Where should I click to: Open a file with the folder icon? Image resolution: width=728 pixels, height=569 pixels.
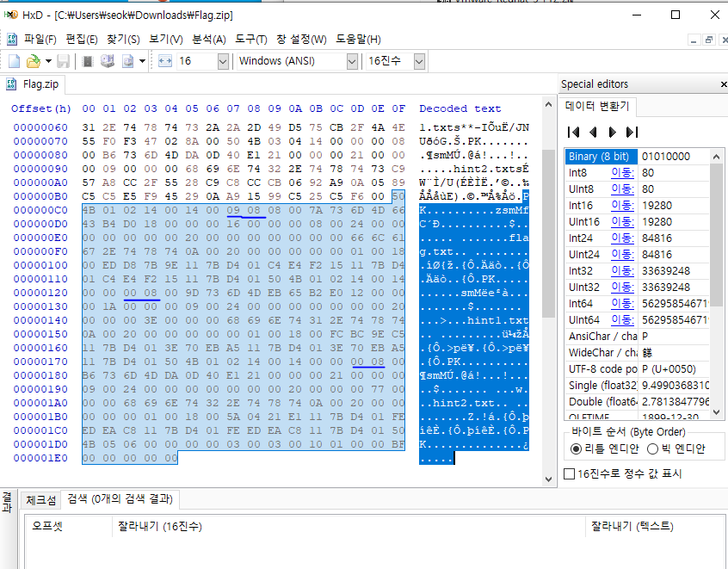[x=33, y=61]
